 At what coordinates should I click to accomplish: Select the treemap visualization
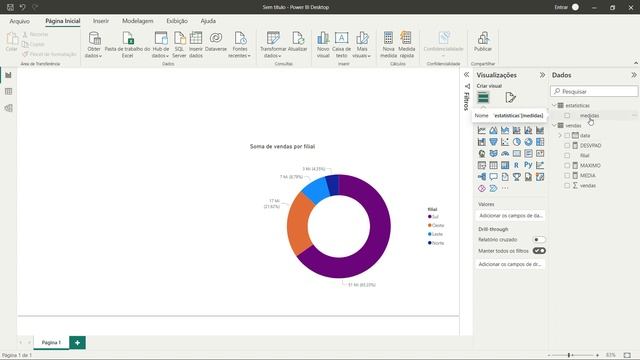540,142
